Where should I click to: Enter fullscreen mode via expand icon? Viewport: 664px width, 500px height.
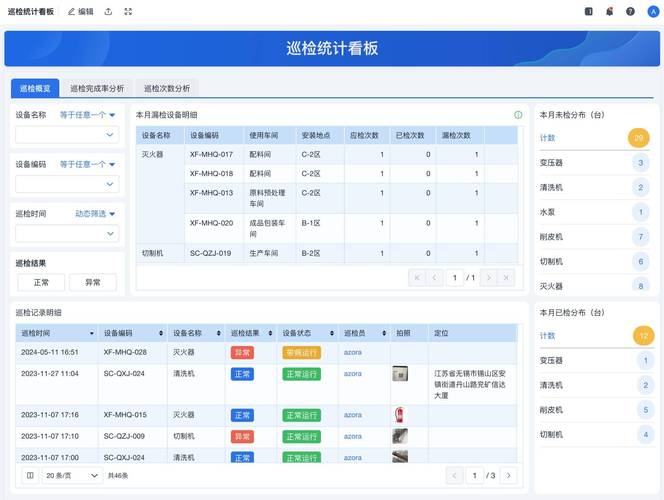[128, 12]
